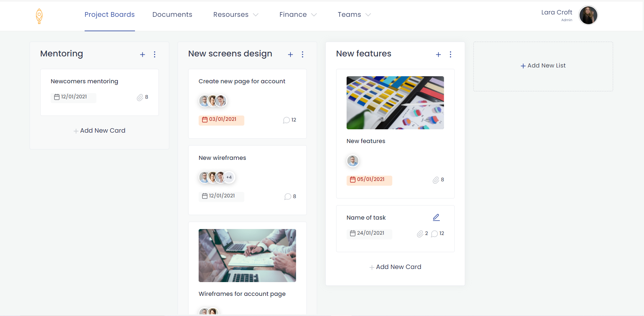Click Add New Card under Mentoring
This screenshot has height=316, width=644.
pyautogui.click(x=99, y=131)
